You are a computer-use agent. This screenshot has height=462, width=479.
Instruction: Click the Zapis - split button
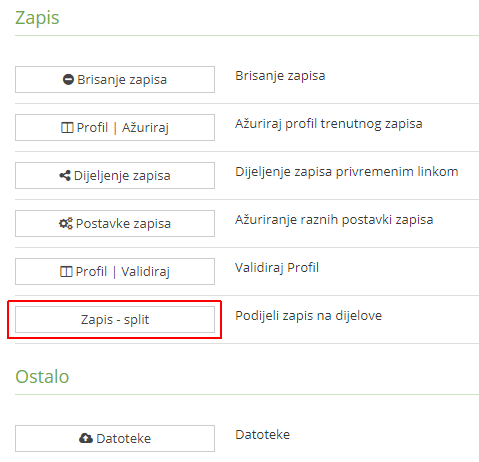coord(115,320)
